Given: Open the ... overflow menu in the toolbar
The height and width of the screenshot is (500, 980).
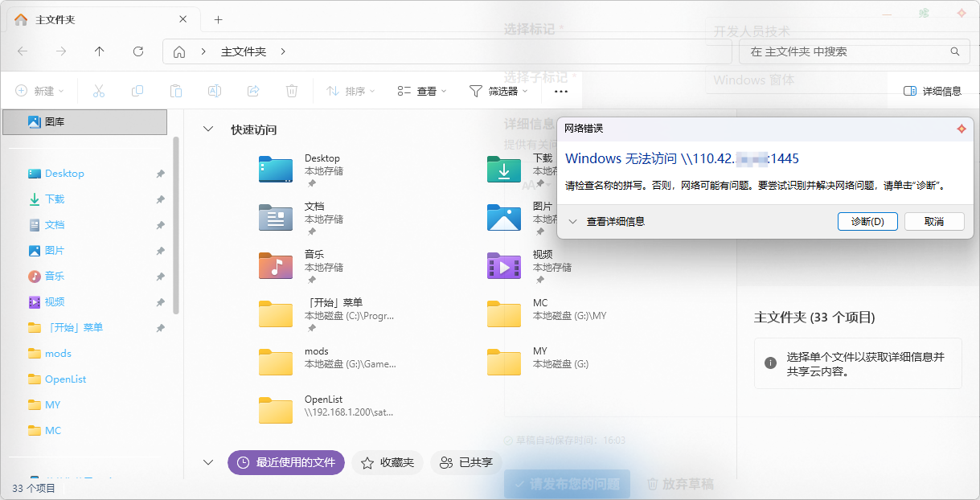Looking at the screenshot, I should click(561, 90).
